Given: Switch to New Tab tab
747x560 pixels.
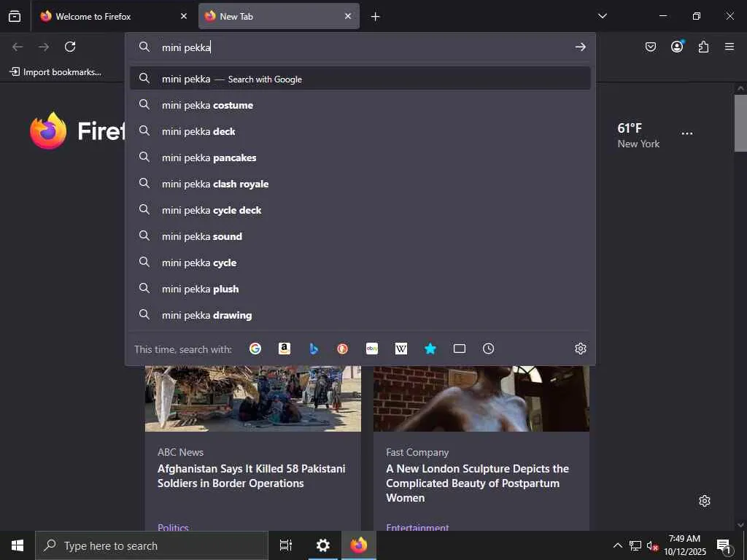Looking at the screenshot, I should (279, 16).
